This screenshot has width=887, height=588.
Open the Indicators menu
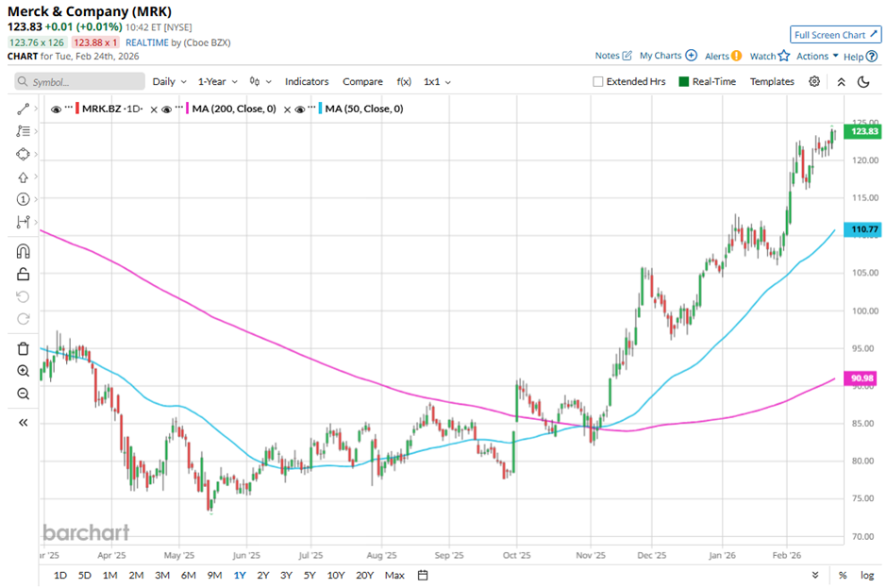click(x=307, y=82)
